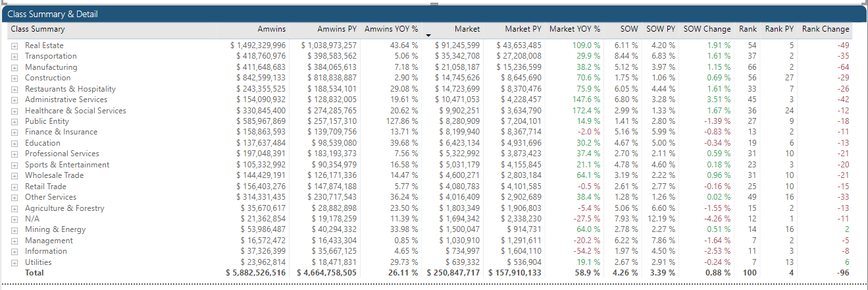Expand Administrative Services row
868x290 pixels.
click(x=14, y=100)
